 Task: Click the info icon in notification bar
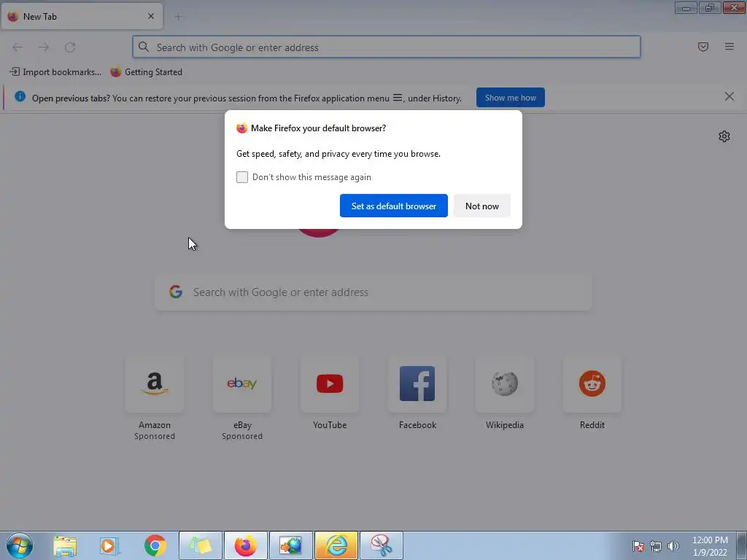tap(20, 97)
